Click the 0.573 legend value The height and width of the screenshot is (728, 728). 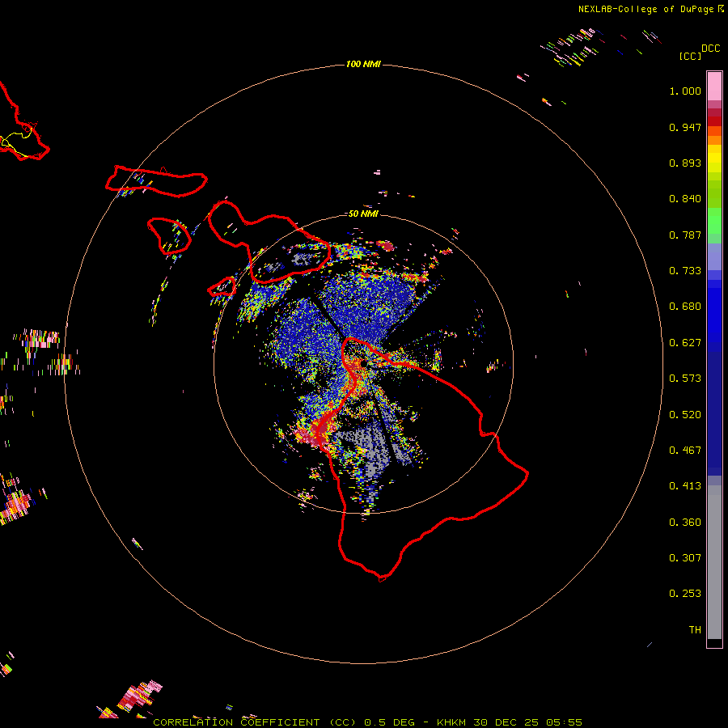pyautogui.click(x=685, y=379)
